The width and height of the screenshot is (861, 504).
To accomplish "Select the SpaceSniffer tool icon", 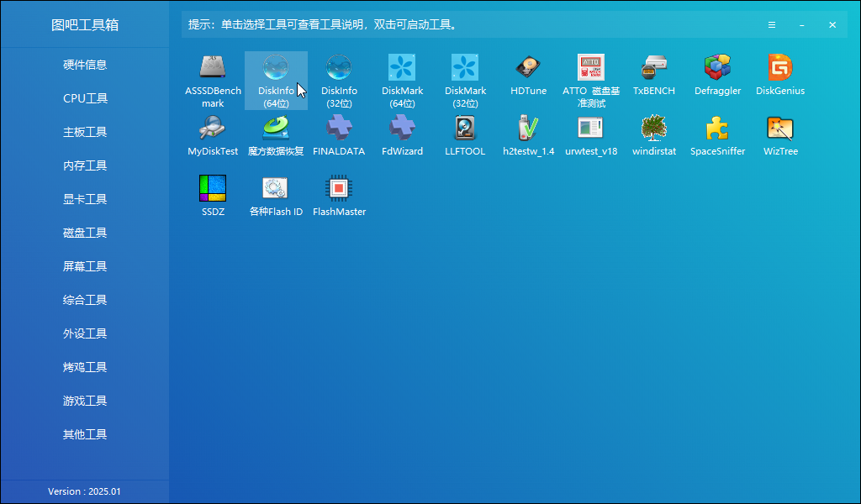I will (x=718, y=128).
